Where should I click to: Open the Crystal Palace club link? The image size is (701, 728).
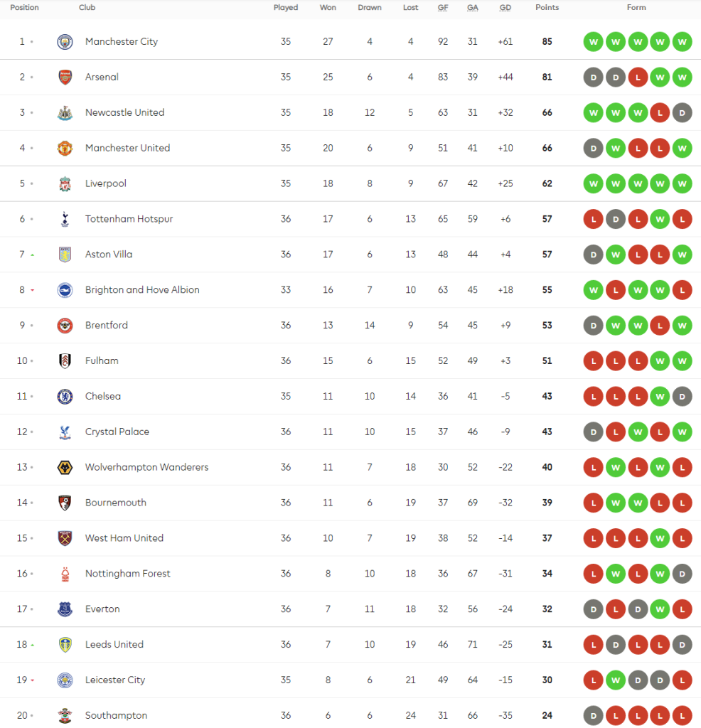point(117,432)
